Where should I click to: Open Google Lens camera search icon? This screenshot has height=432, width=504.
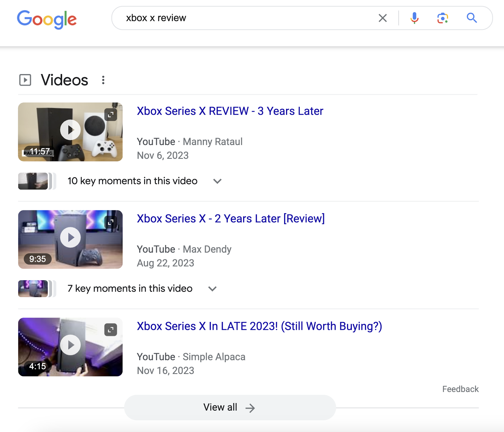pos(443,18)
